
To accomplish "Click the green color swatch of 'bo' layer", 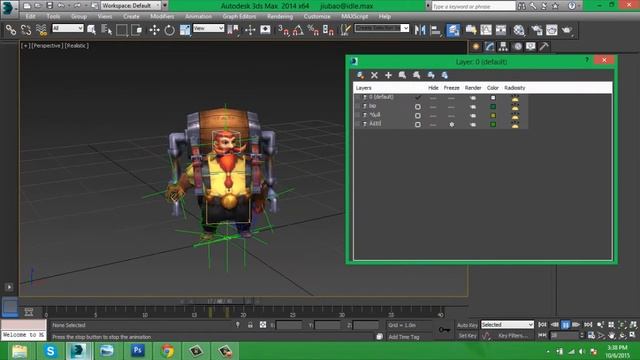I will [x=493, y=107].
